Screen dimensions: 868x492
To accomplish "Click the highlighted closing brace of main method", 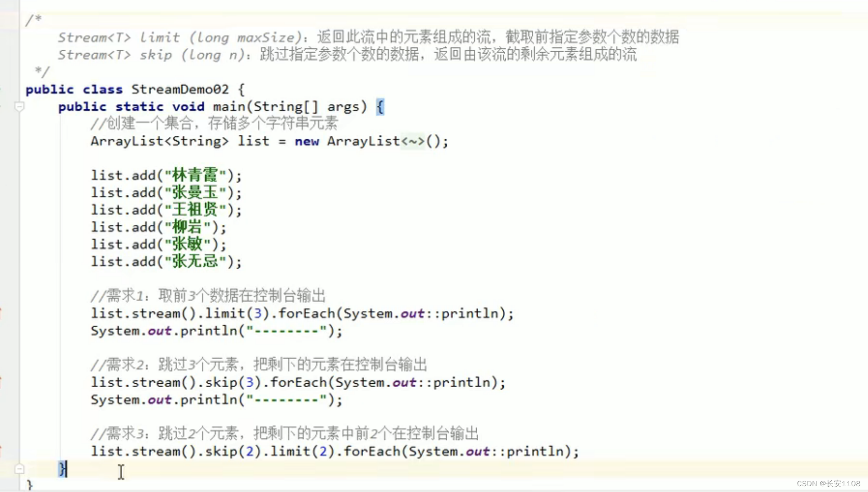I will (x=62, y=469).
